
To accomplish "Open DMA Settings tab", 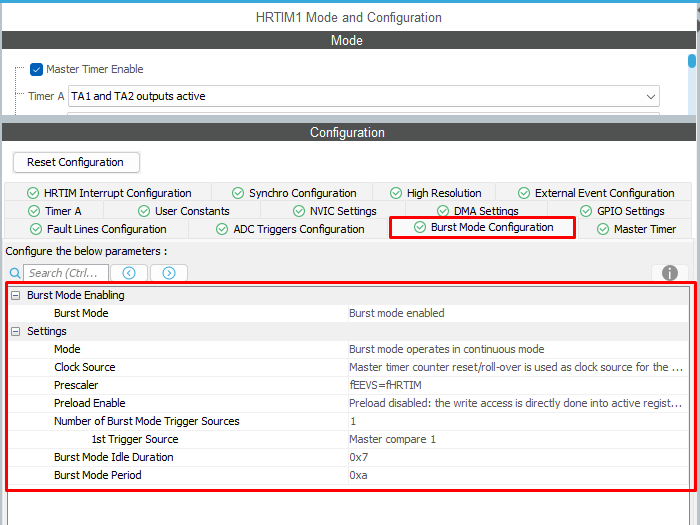I will (477, 211).
